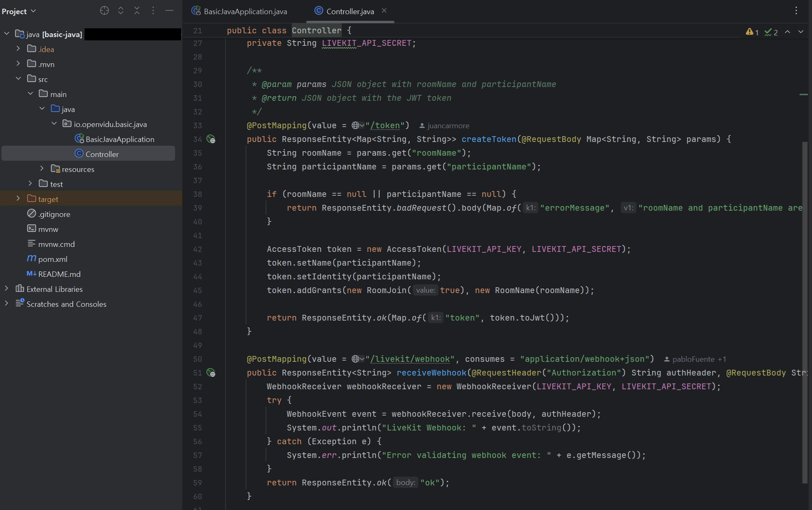812x510 pixels.
Task: Click gutter endpoint icon beside createToken method
Action: [x=211, y=139]
